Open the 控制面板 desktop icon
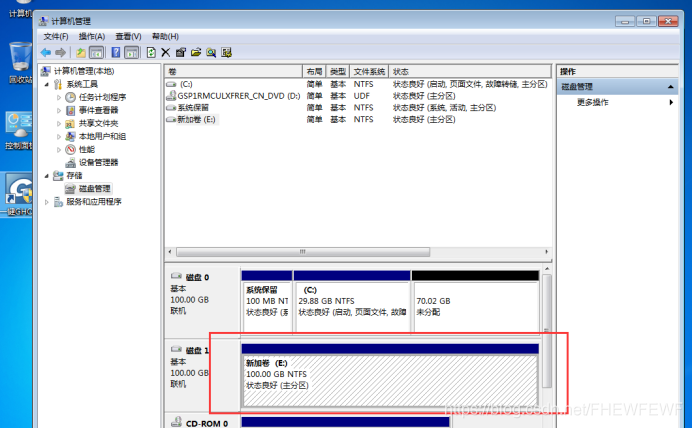 [19, 131]
